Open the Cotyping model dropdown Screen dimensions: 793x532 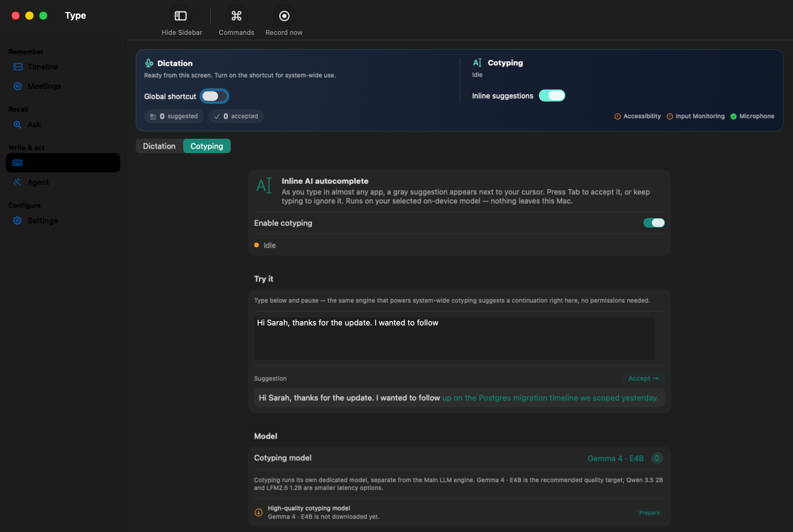tap(625, 458)
